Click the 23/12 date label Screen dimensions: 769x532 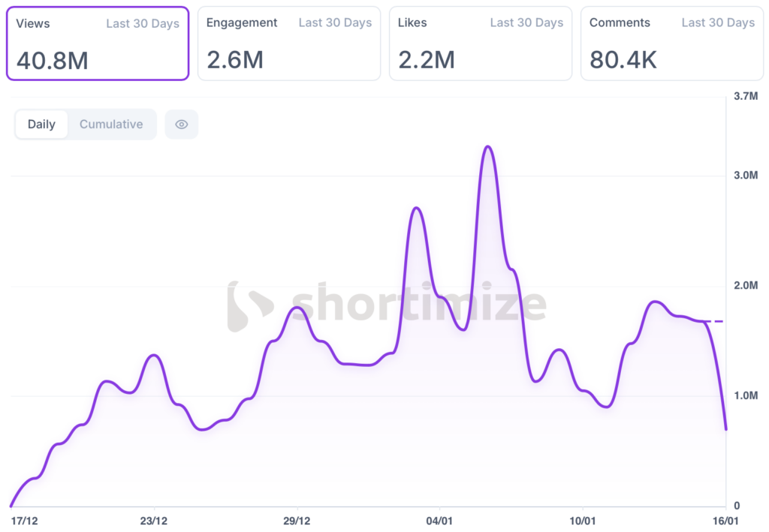(154, 520)
